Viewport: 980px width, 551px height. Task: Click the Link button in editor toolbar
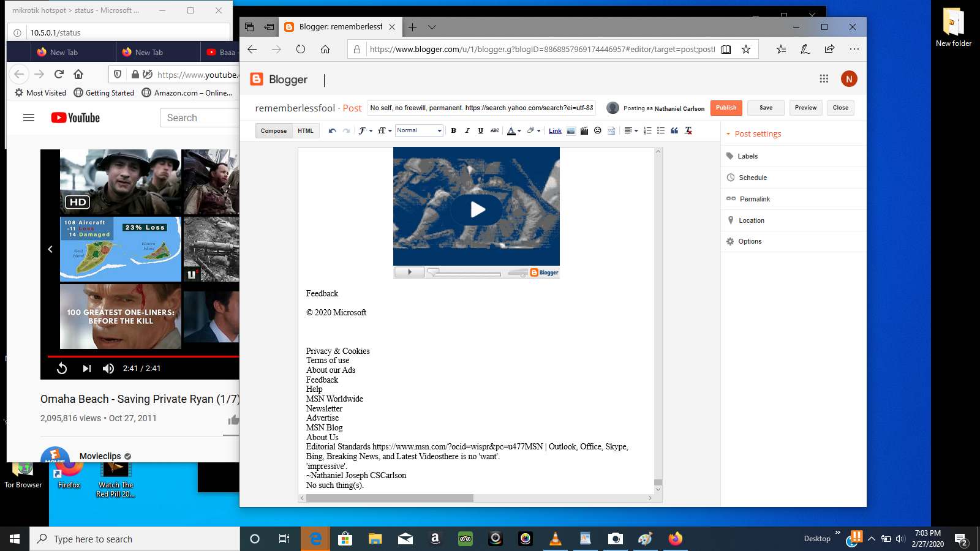[x=555, y=130]
